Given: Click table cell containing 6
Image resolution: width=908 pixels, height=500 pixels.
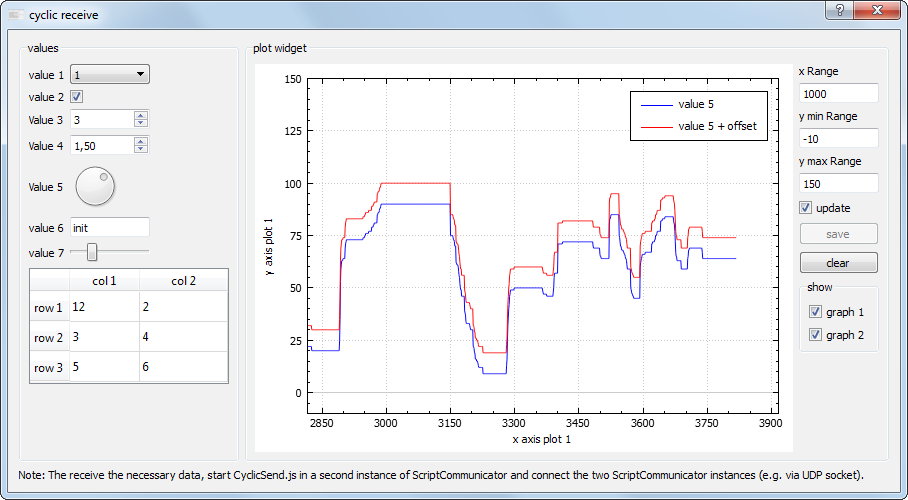Looking at the screenshot, I should [x=184, y=367].
